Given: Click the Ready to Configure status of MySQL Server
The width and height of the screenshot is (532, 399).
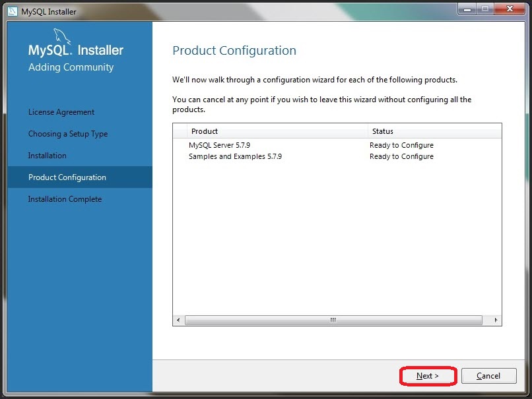Looking at the screenshot, I should [x=401, y=145].
